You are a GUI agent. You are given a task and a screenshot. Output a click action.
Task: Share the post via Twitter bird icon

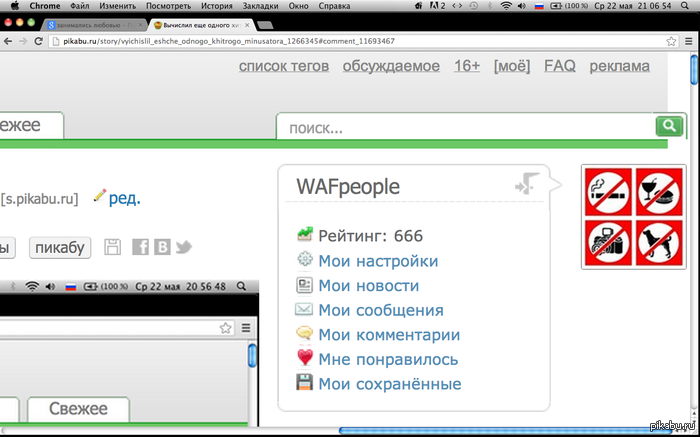(183, 247)
